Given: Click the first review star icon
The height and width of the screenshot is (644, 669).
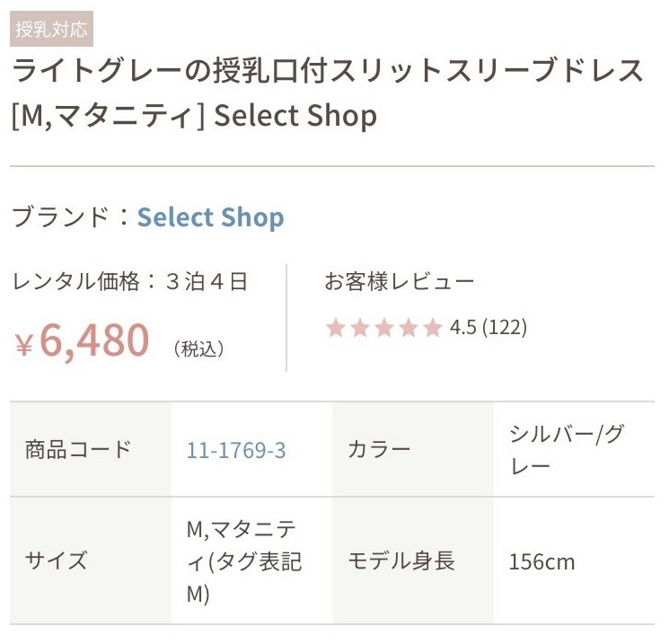Looking at the screenshot, I should pyautogui.click(x=336, y=328).
